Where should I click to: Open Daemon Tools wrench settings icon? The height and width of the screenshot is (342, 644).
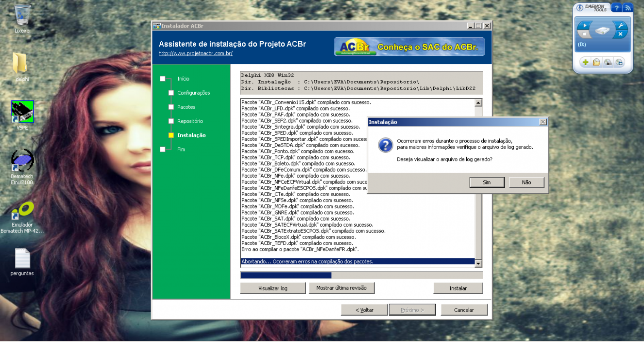click(620, 25)
